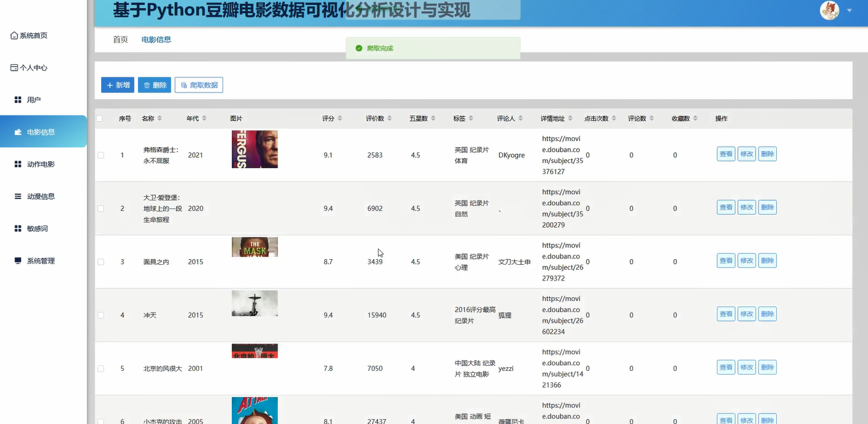This screenshot has height=424, width=868.
Task: Sort by 收藏数 column arrows
Action: pyautogui.click(x=696, y=119)
